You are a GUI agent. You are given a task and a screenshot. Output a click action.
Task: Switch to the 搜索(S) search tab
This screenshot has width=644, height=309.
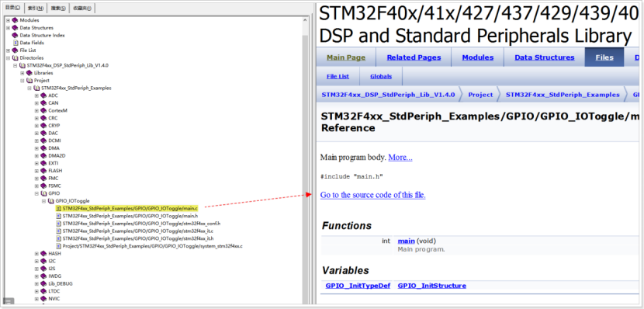click(58, 9)
